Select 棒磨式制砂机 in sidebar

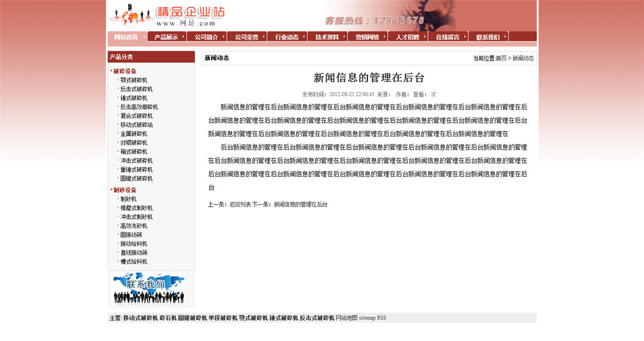[x=136, y=208]
